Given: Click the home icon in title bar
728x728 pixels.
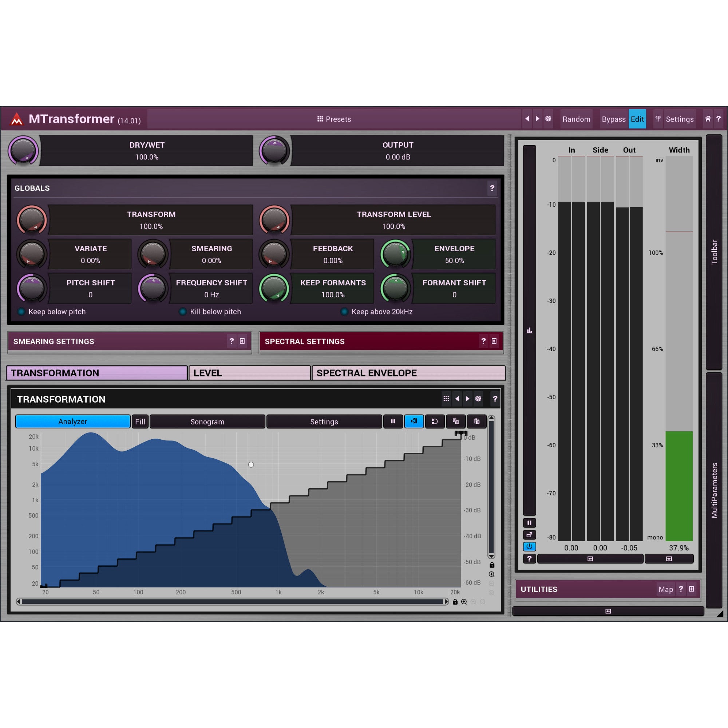Looking at the screenshot, I should click(708, 119).
